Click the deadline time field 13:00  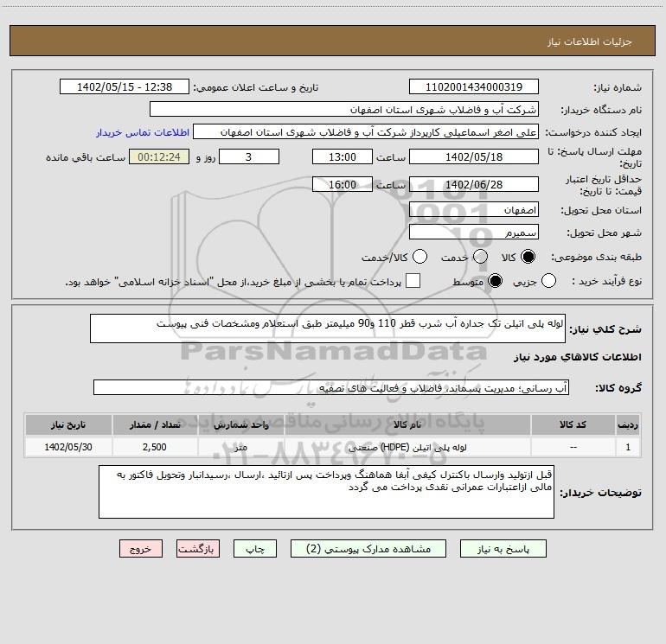coord(343,156)
